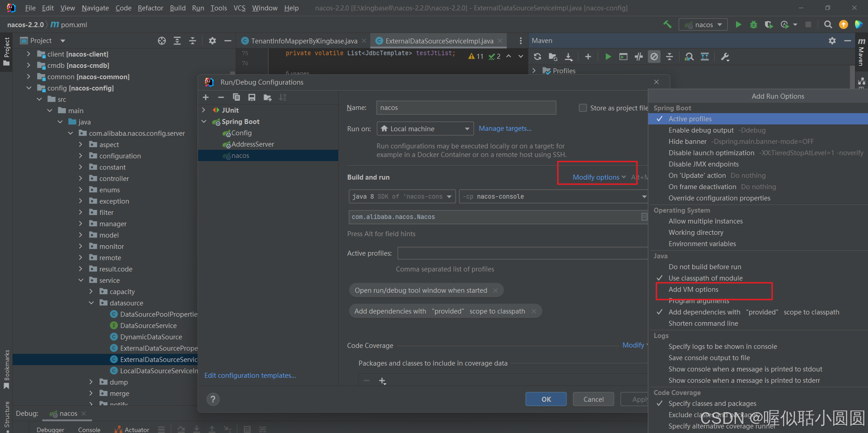Click the Build Project hammer icon
The image size is (868, 433).
(x=667, y=24)
